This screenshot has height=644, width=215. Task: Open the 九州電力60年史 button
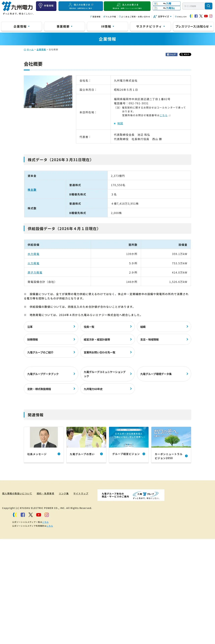[x=107, y=389]
